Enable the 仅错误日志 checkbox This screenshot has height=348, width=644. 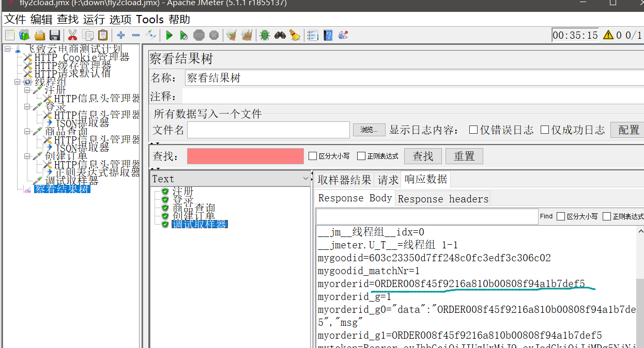tap(473, 130)
